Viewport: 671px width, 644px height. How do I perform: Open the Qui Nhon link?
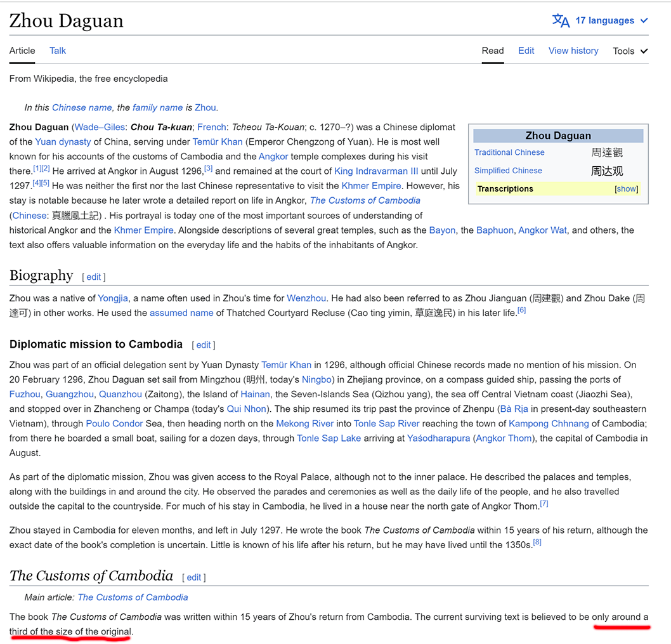pos(247,409)
